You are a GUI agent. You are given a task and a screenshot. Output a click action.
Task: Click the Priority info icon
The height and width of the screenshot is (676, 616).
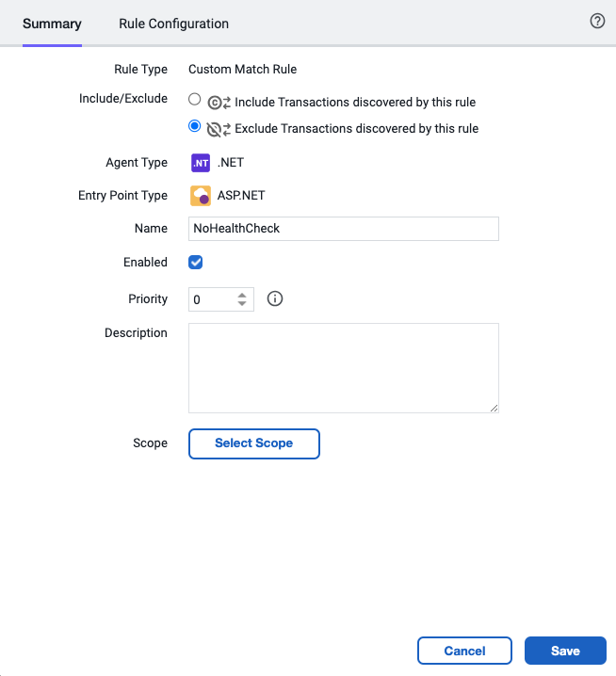(x=275, y=298)
